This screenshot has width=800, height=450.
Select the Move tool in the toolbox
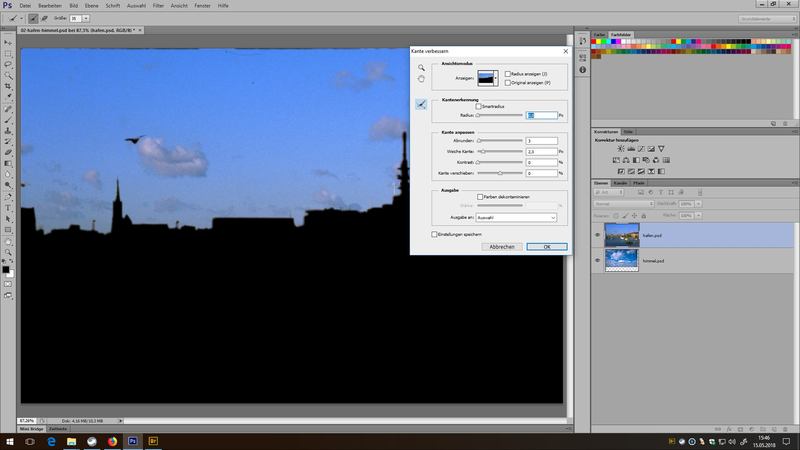[8, 41]
